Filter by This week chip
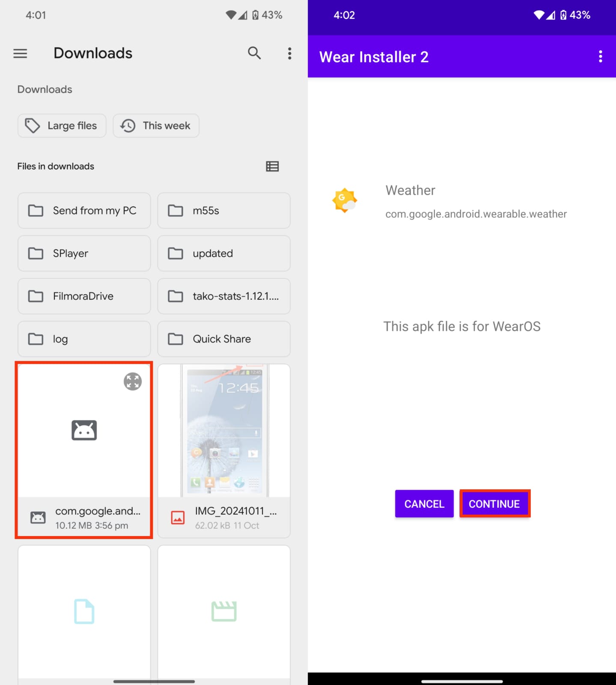Viewport: 616px width, 685px height. pyautogui.click(x=156, y=125)
